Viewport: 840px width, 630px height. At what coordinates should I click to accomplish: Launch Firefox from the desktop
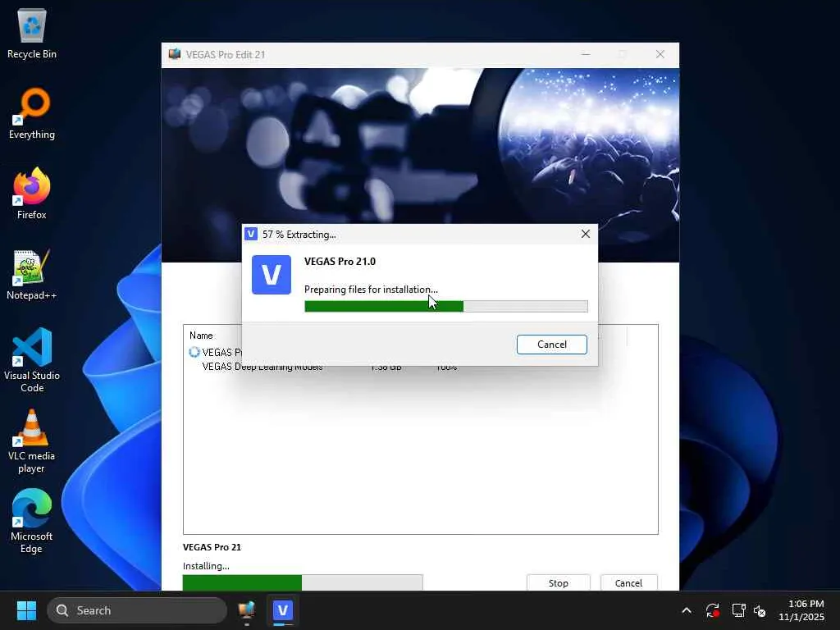click(32, 194)
